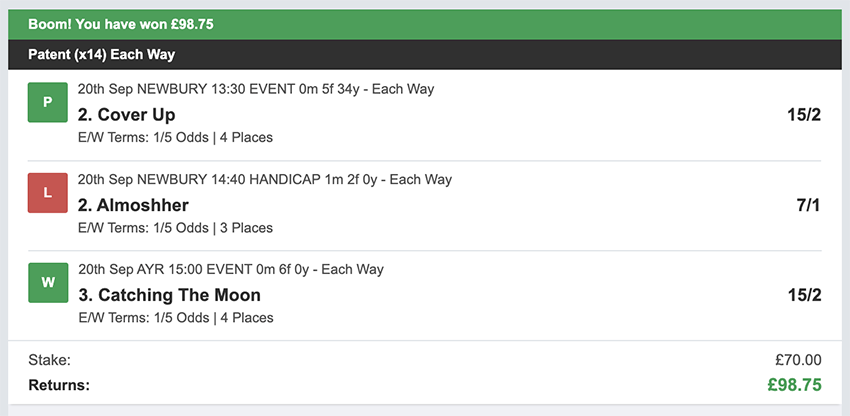Click the 15/2 odds for Catching The Moon
This screenshot has width=850, height=416.
[803, 295]
